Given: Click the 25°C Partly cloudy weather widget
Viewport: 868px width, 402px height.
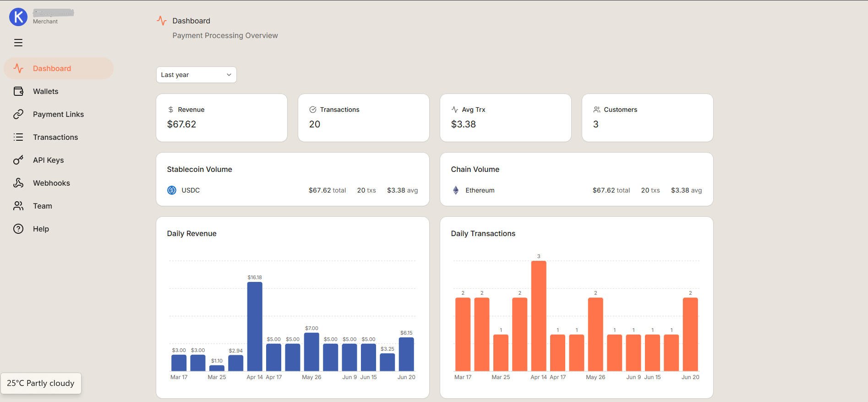Looking at the screenshot, I should pyautogui.click(x=41, y=383).
